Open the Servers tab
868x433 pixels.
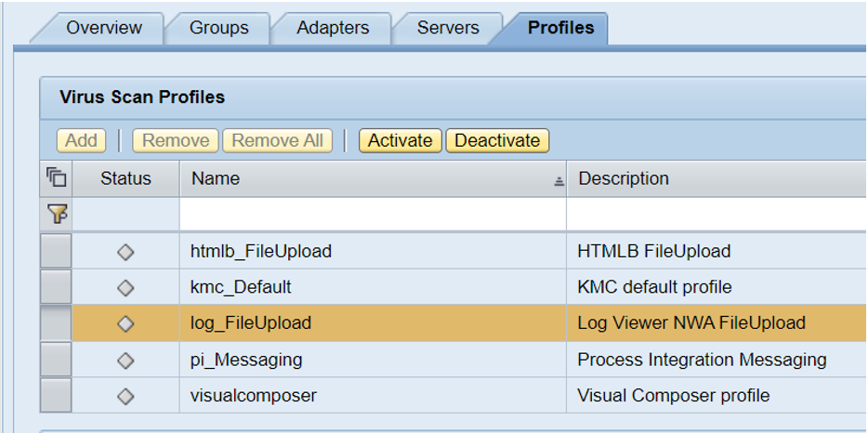(x=447, y=28)
